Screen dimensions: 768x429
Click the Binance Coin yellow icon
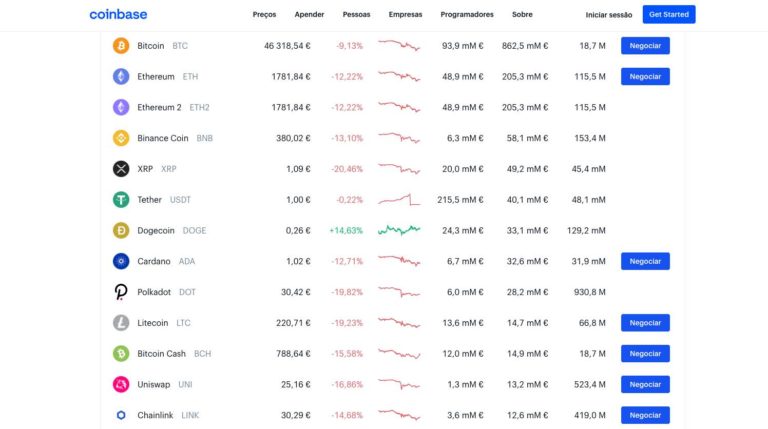pyautogui.click(x=121, y=138)
